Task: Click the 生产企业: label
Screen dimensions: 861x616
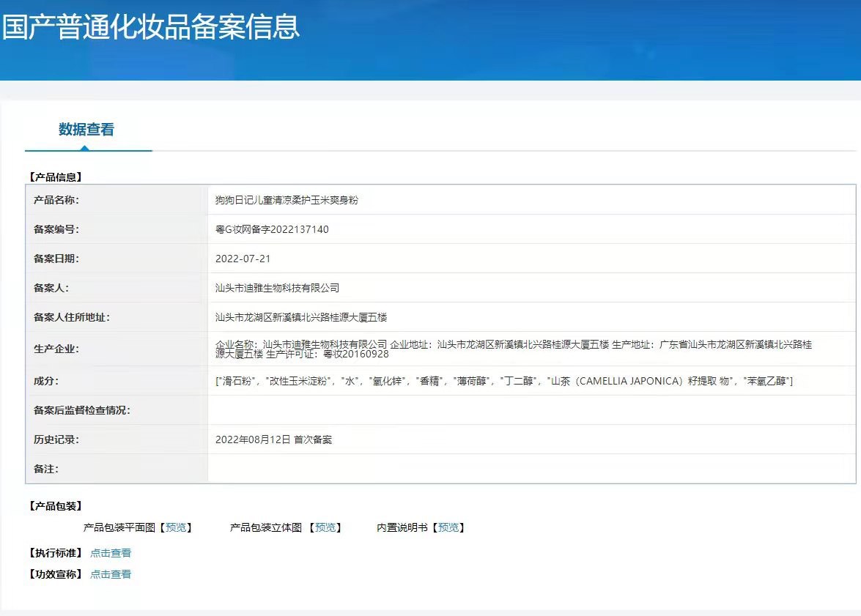Action: point(56,349)
